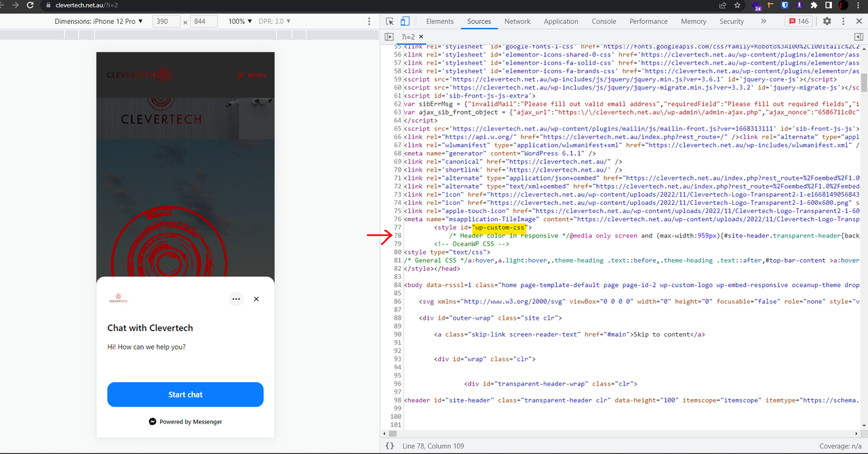Image resolution: width=868 pixels, height=454 pixels.
Task: Toggle the browser side panel icon
Action: point(828,5)
